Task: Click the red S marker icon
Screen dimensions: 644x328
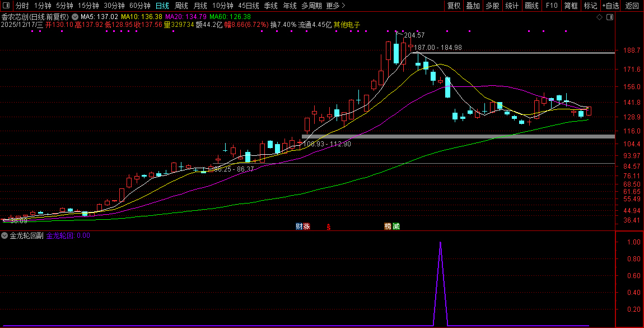Action: coord(329,227)
